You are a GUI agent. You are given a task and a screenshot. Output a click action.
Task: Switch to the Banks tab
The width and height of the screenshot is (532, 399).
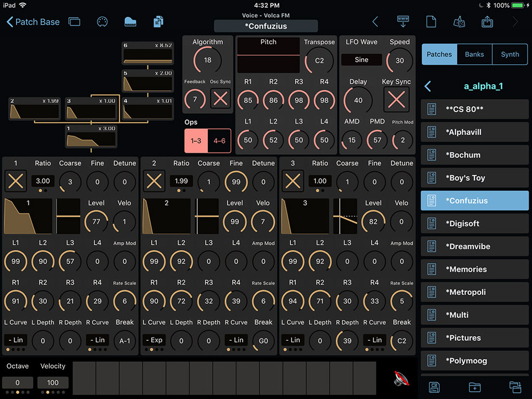[x=474, y=54]
